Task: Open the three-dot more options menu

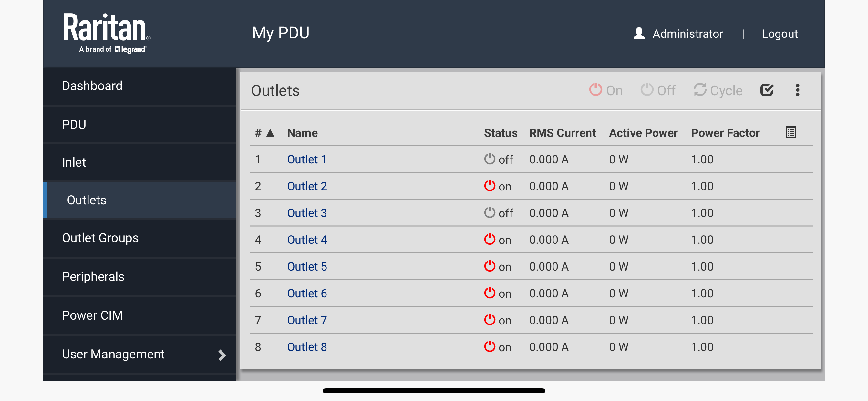Action: point(797,90)
